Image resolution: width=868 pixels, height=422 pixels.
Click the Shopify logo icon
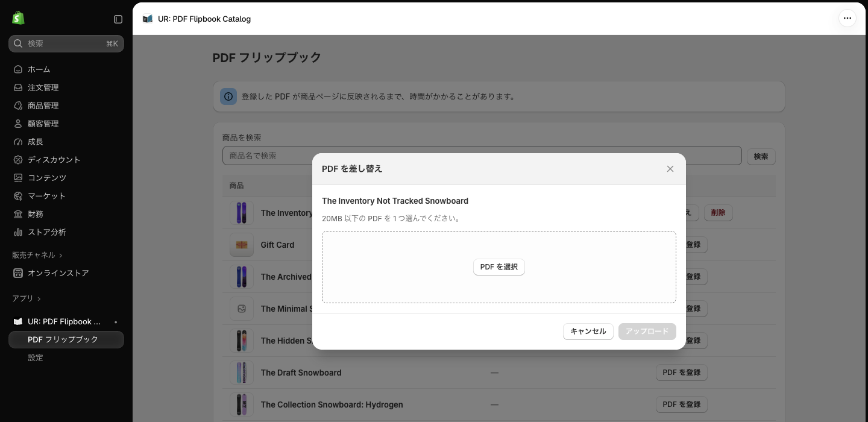(x=18, y=18)
